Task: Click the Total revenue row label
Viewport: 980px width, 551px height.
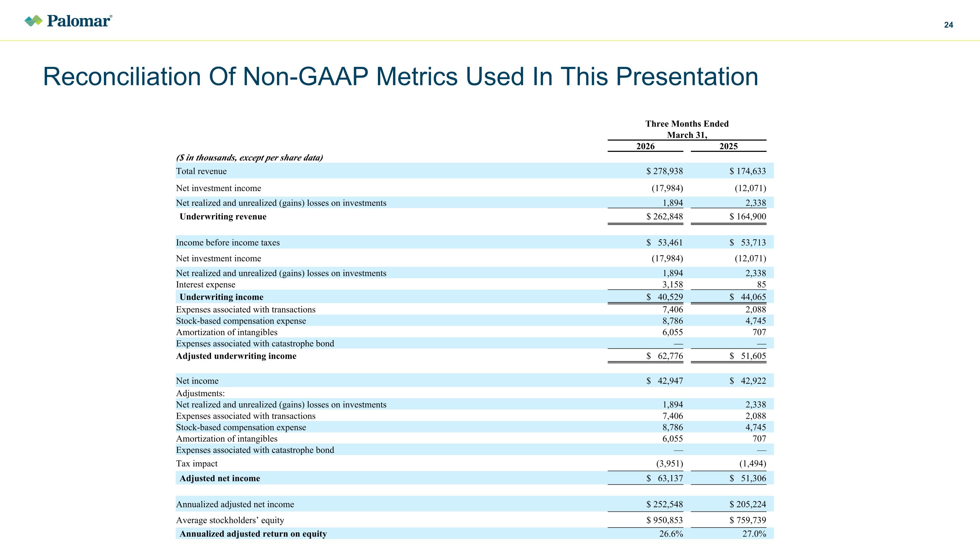Action: (x=201, y=171)
